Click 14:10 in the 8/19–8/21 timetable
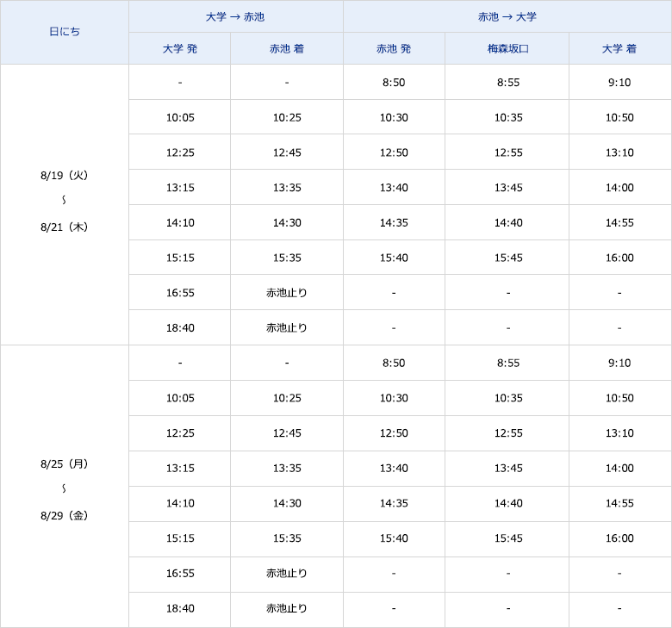This screenshot has width=672, height=628. click(x=180, y=223)
